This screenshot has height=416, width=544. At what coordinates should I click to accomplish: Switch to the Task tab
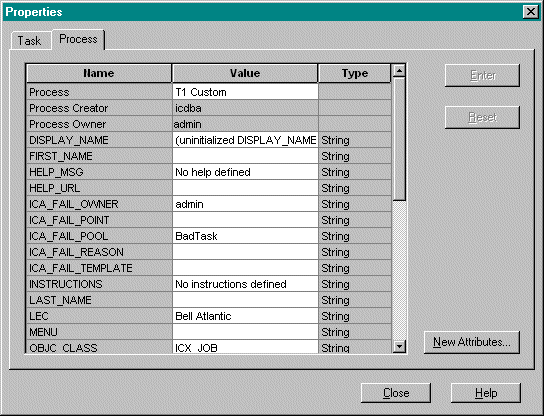click(x=30, y=41)
